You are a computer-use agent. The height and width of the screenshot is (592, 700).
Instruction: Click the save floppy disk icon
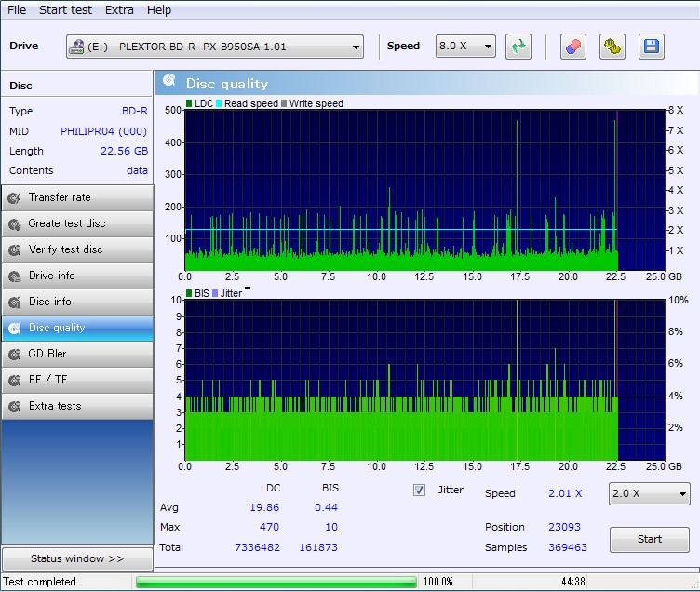652,47
